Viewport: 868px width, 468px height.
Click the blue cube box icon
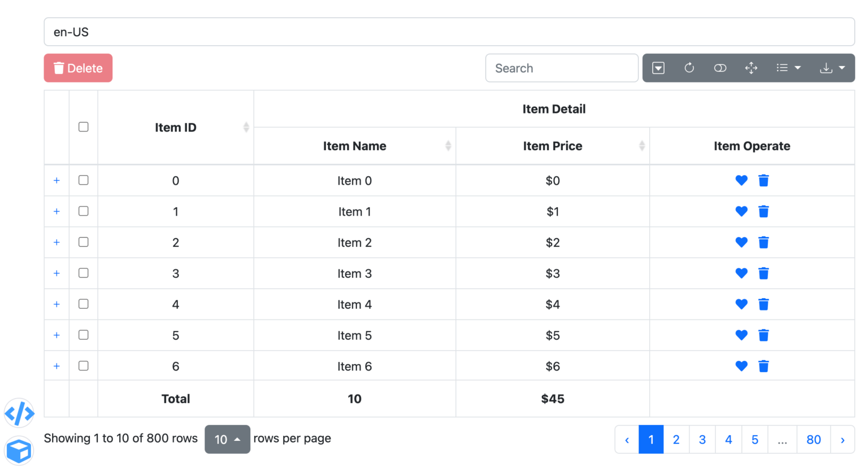[19, 451]
